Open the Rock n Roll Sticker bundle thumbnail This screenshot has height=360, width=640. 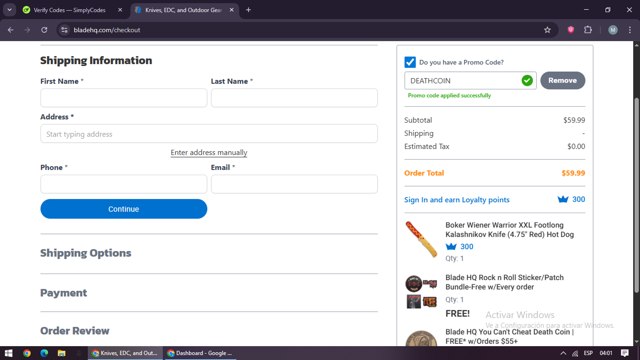[421, 291]
